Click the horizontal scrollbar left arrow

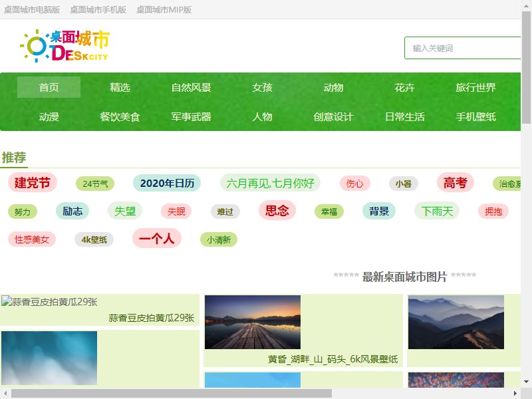[x=5, y=394]
